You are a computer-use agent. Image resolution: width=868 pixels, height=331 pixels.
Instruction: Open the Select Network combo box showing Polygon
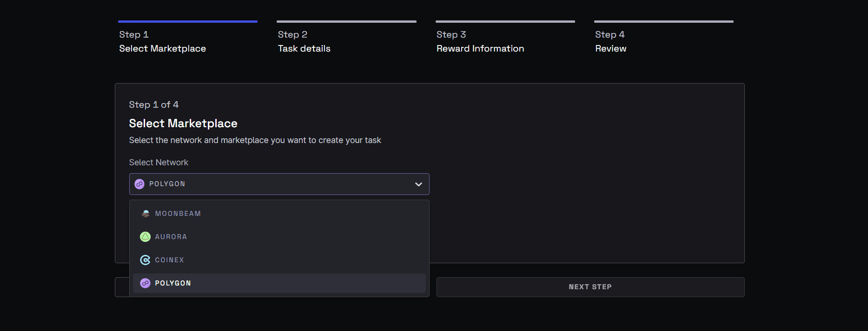(279, 184)
